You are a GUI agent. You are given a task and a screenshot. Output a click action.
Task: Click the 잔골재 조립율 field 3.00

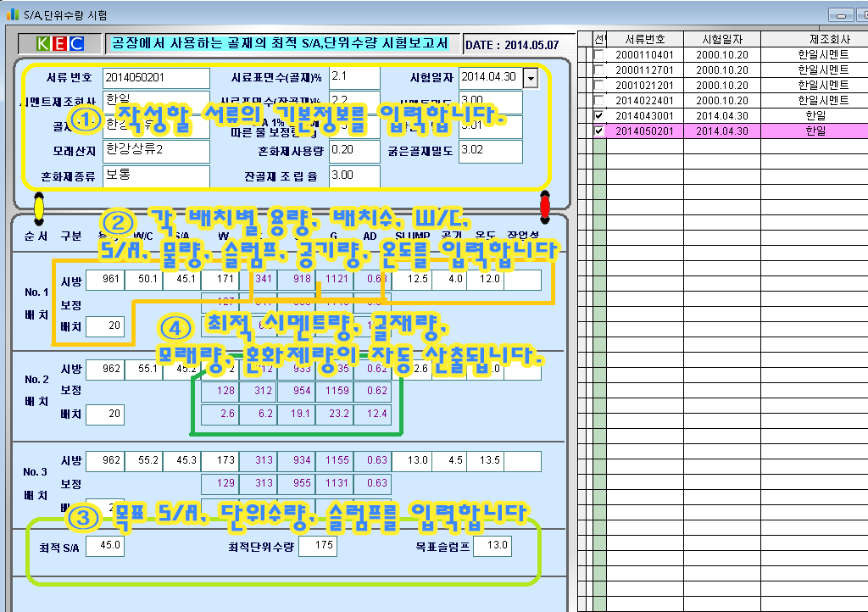tap(354, 176)
